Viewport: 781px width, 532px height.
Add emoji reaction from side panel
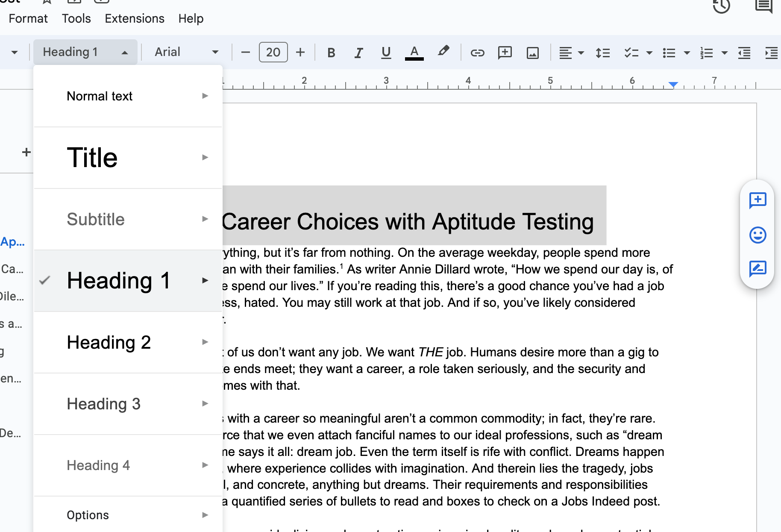click(x=758, y=235)
